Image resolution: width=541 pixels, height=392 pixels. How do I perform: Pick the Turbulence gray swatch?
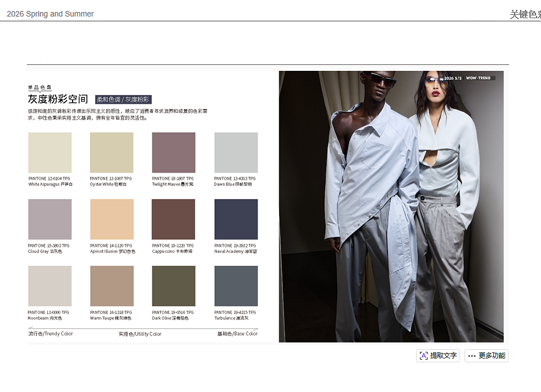coord(236,286)
